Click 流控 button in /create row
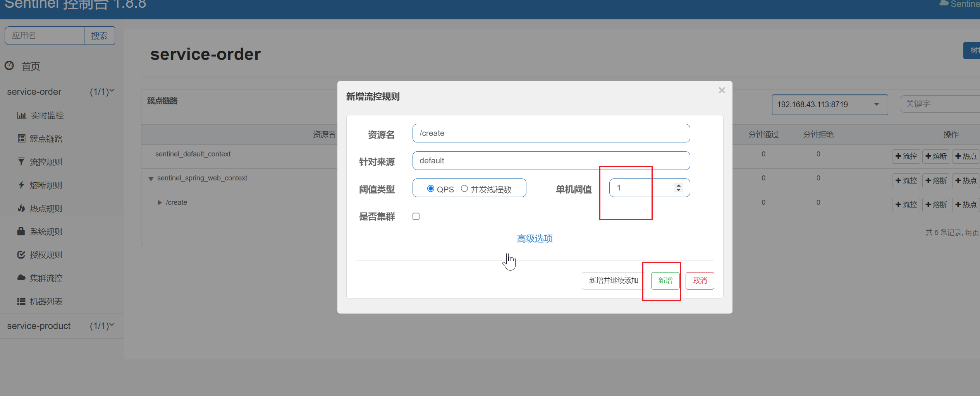The image size is (980, 396). 906,205
